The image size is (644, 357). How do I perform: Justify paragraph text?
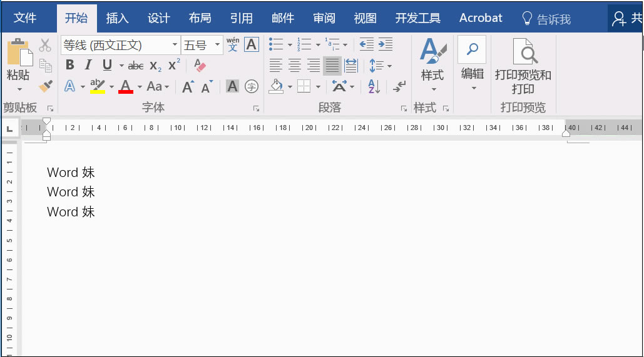[332, 66]
